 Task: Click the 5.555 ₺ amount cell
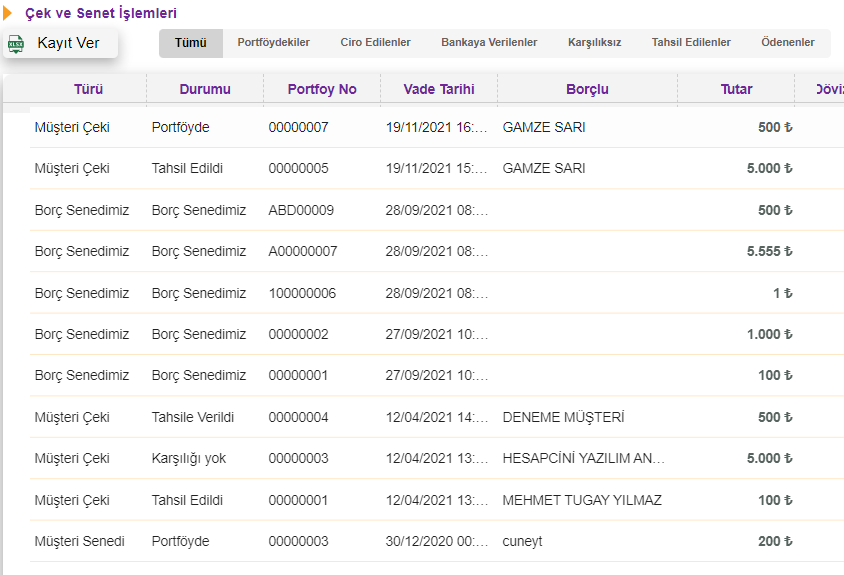tap(769, 251)
